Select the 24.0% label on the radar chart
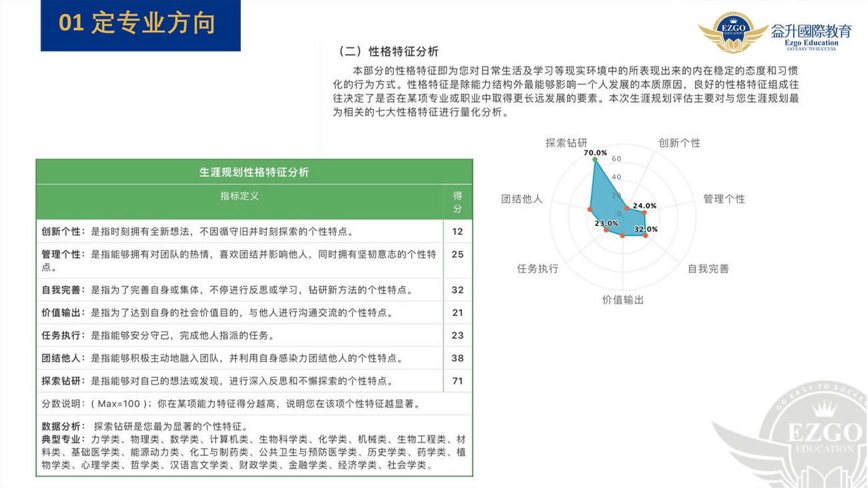 (644, 206)
